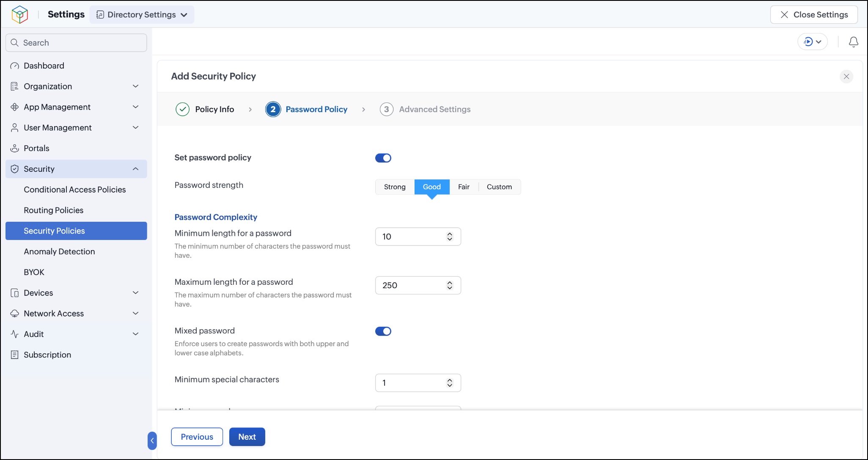The width and height of the screenshot is (868, 460).
Task: Click the Directory Settings icon
Action: click(x=100, y=15)
